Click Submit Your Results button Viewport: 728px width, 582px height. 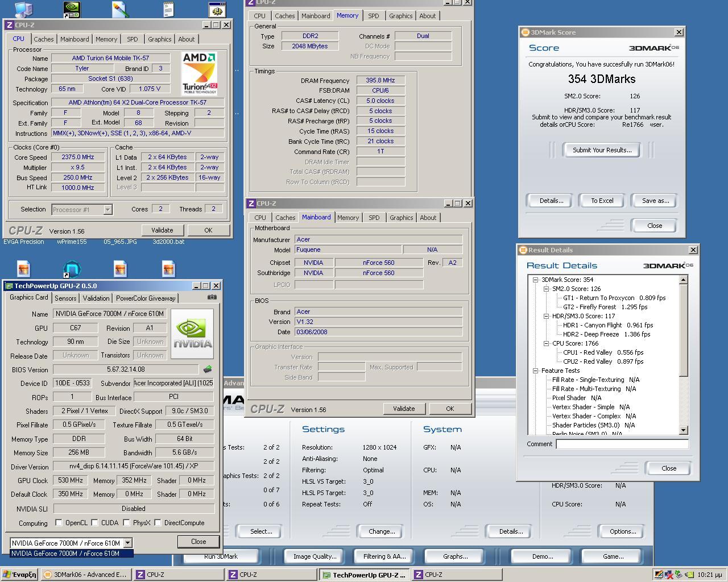tap(602, 150)
